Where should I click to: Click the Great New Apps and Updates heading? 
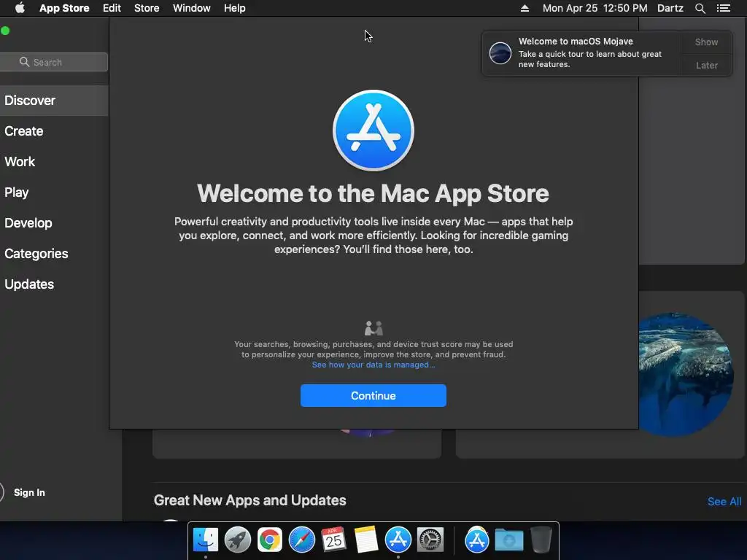(249, 500)
